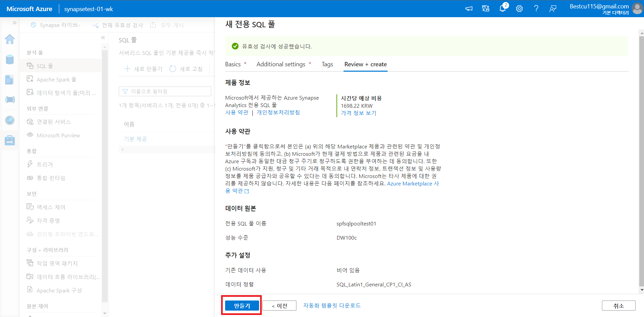The image size is (644, 317).
Task: Open the settings gear
Action: pyautogui.click(x=519, y=9)
